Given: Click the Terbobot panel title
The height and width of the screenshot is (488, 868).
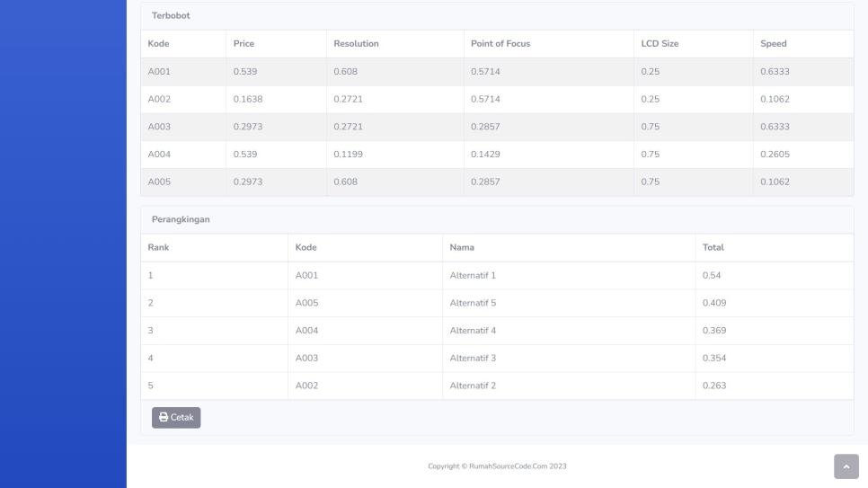Looking at the screenshot, I should 170,16.
